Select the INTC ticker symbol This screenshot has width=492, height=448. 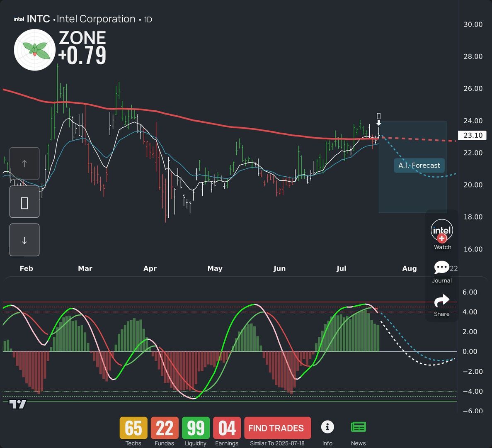38,19
